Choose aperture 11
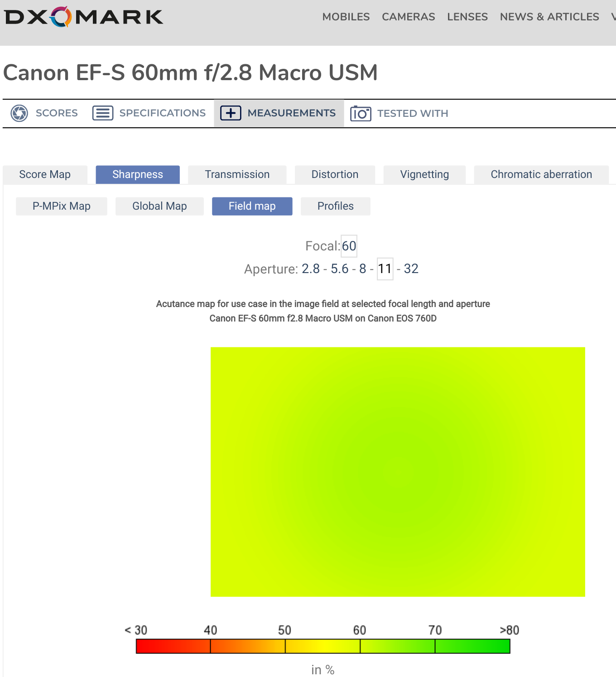 (x=385, y=269)
